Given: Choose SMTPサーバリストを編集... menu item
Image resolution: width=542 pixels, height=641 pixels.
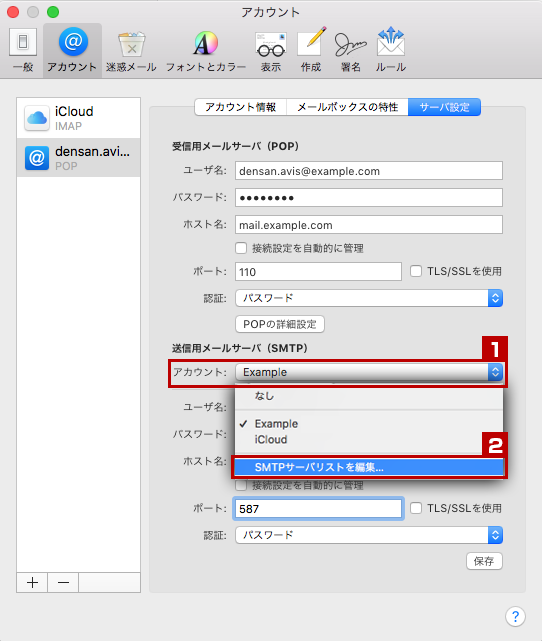Looking at the screenshot, I should click(369, 467).
